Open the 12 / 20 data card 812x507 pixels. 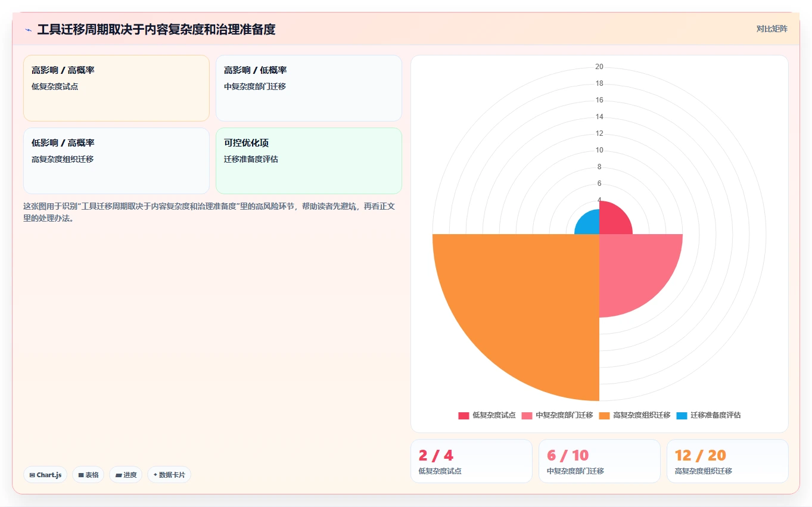click(727, 461)
